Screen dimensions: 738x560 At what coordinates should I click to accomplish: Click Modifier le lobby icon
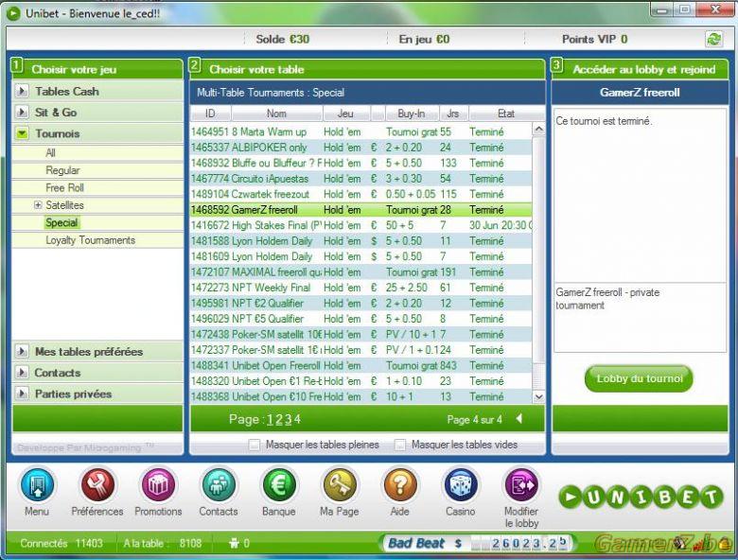pos(521,484)
